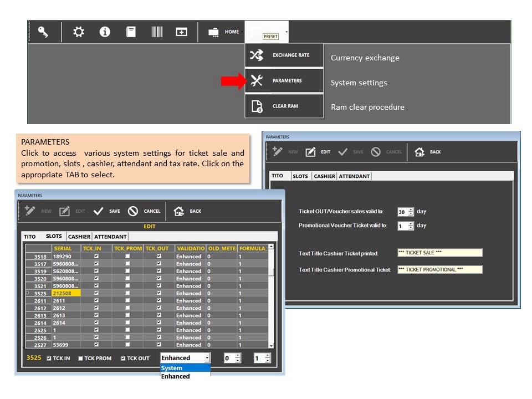Click EDIT pencil icon in left Parameters window

[x=64, y=211]
